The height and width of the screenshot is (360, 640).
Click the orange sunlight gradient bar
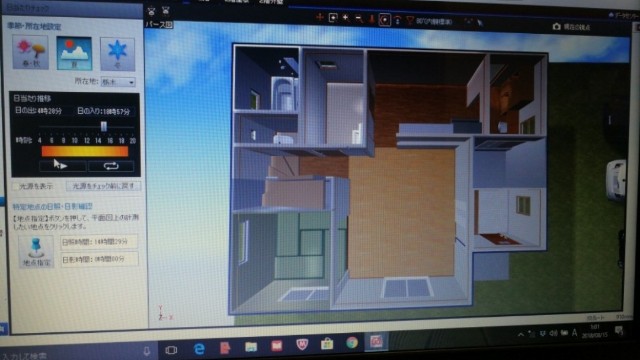(x=84, y=152)
